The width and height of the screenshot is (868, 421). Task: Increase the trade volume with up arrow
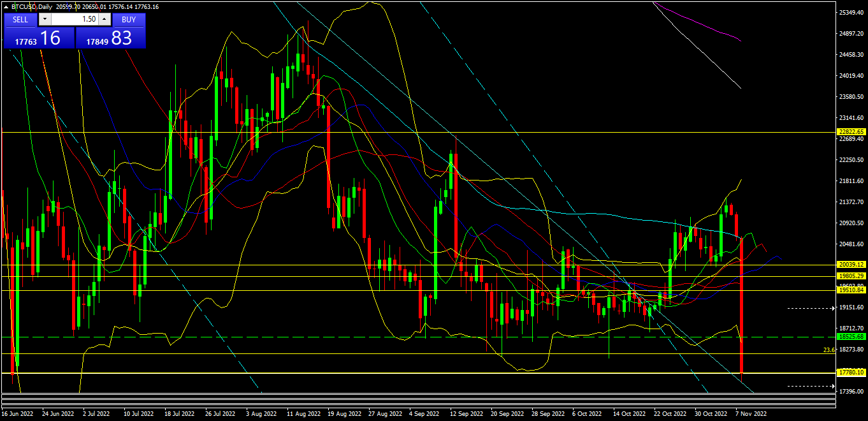click(x=105, y=19)
